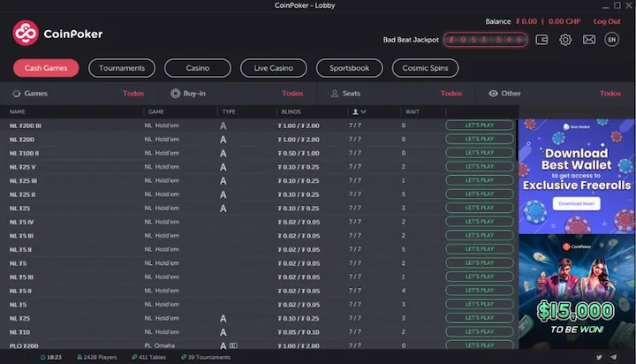Open the Live Casino tab
The width and height of the screenshot is (636, 364).
click(273, 68)
